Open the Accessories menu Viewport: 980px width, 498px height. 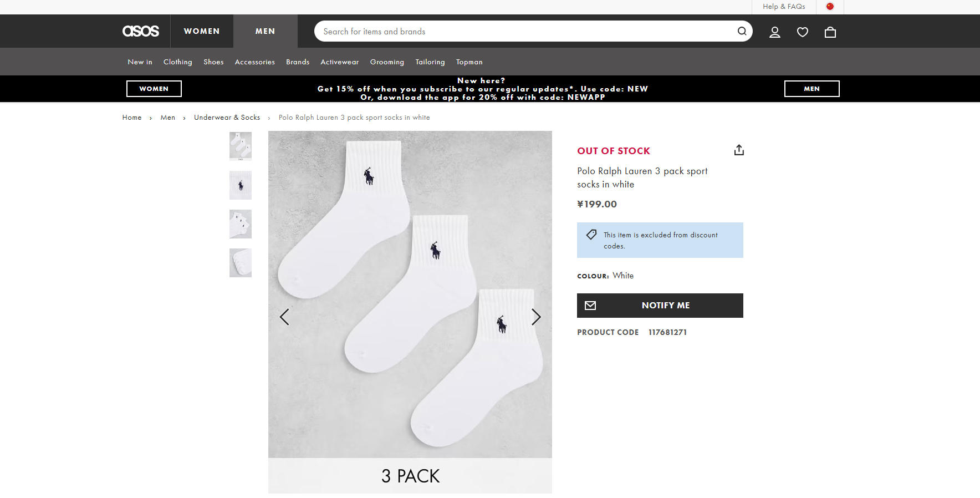254,62
